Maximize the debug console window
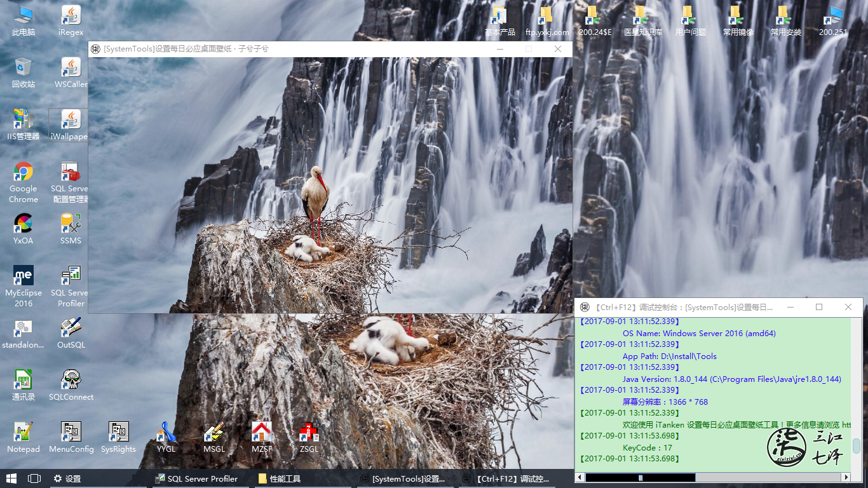Viewport: 868px width, 488px height. pyautogui.click(x=819, y=307)
